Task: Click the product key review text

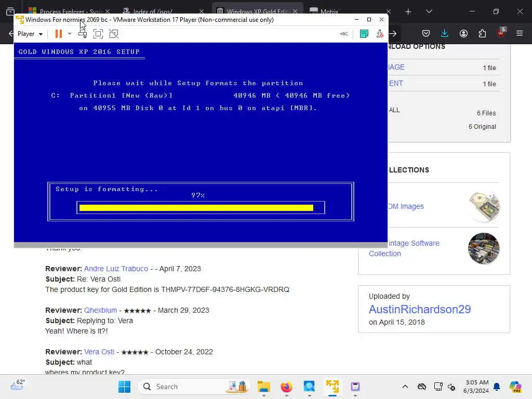Action: (x=167, y=290)
